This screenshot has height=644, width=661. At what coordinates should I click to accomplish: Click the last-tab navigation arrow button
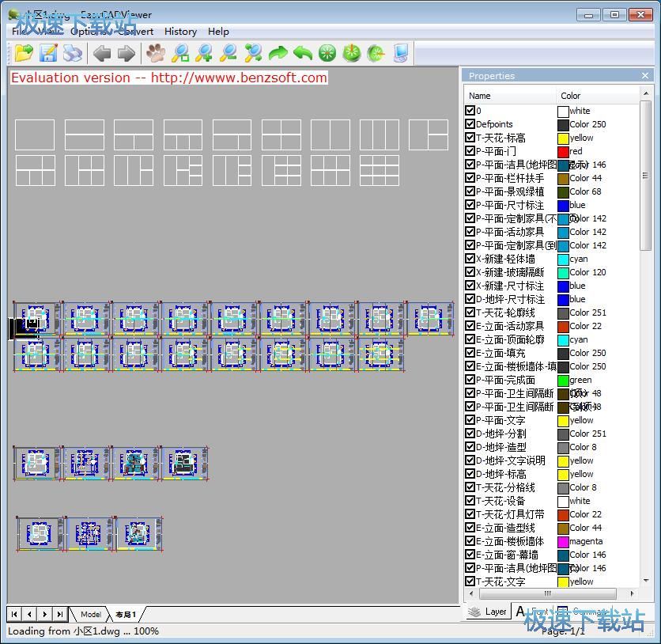60,614
